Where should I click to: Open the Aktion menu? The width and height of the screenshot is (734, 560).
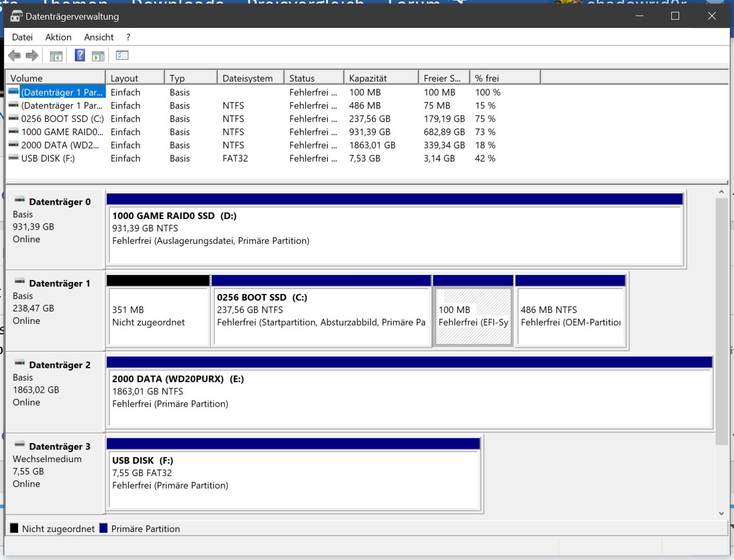click(59, 37)
